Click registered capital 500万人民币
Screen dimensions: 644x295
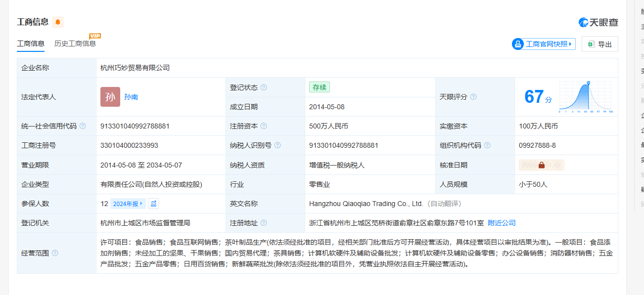[328, 126]
